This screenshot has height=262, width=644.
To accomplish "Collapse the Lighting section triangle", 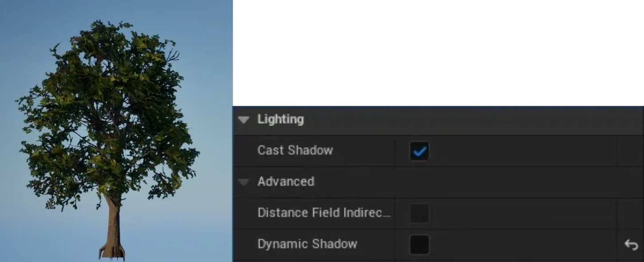I will click(x=243, y=120).
